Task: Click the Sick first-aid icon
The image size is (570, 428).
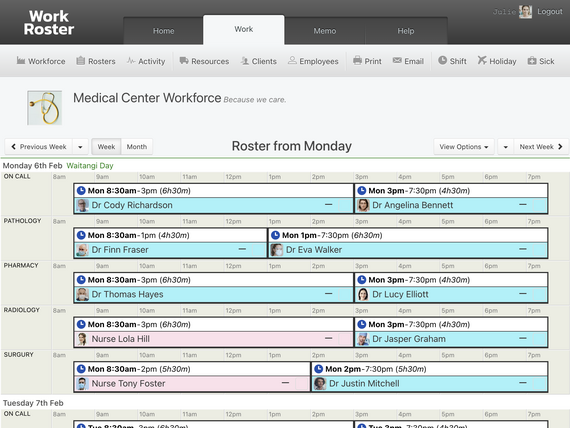Action: [x=532, y=61]
